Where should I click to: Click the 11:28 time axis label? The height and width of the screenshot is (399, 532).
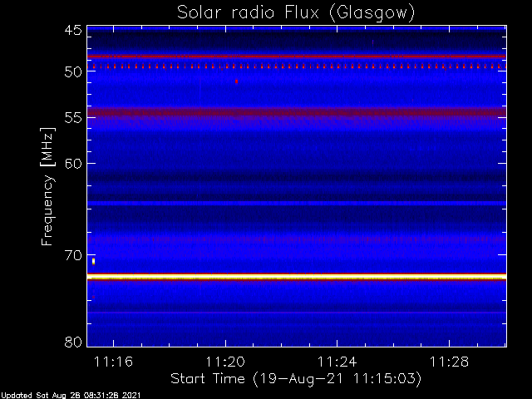449,362
